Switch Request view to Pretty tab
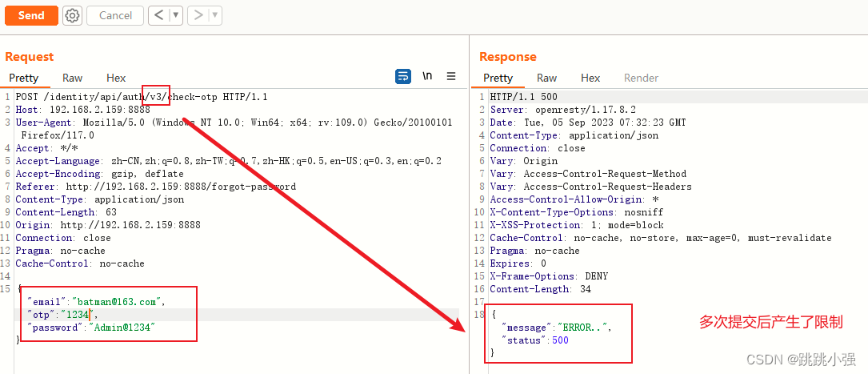 (x=24, y=78)
